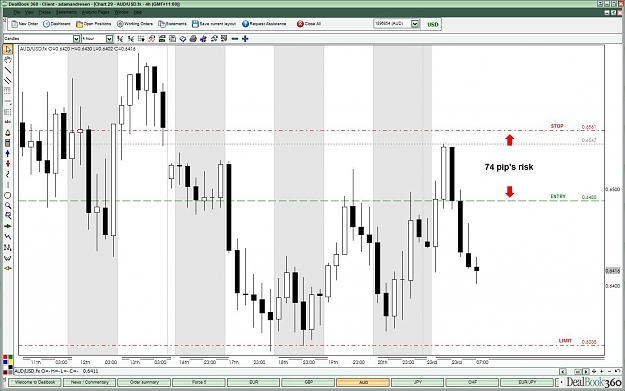Click the STOP level label

click(557, 126)
